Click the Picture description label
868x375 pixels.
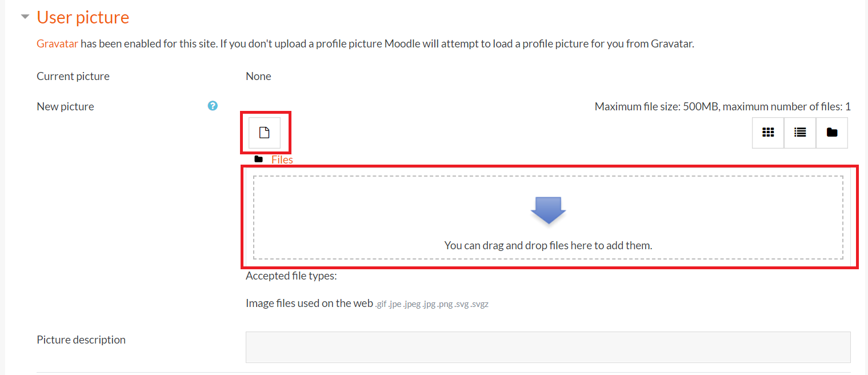tap(81, 340)
